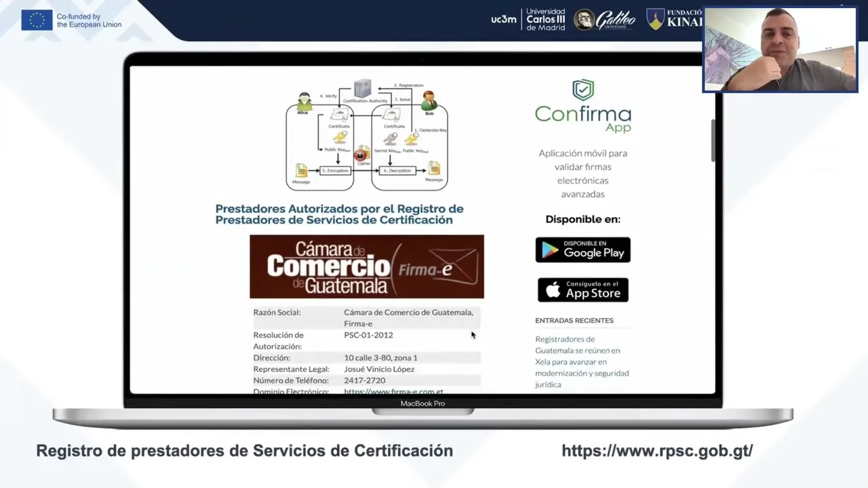Click the European Union flag logo
This screenshot has width=868, height=488.
tap(37, 20)
